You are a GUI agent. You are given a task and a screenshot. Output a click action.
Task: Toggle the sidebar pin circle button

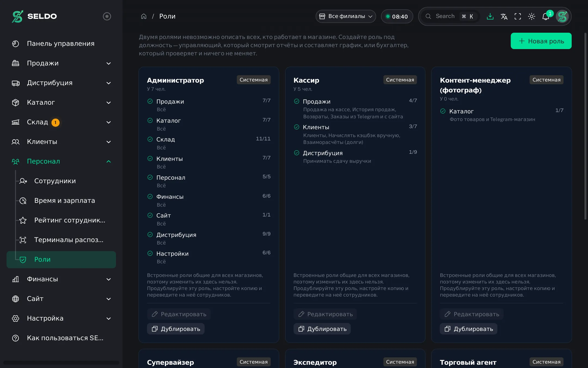tap(107, 16)
